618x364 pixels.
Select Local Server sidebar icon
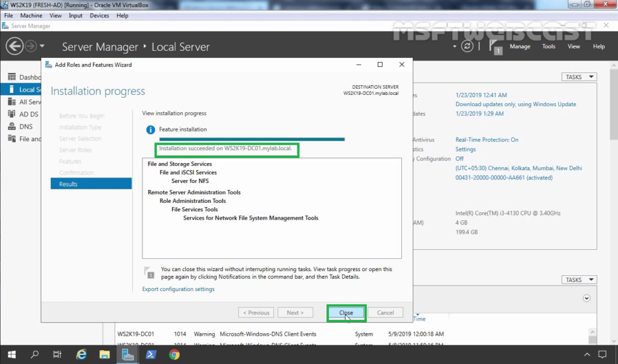click(12, 89)
